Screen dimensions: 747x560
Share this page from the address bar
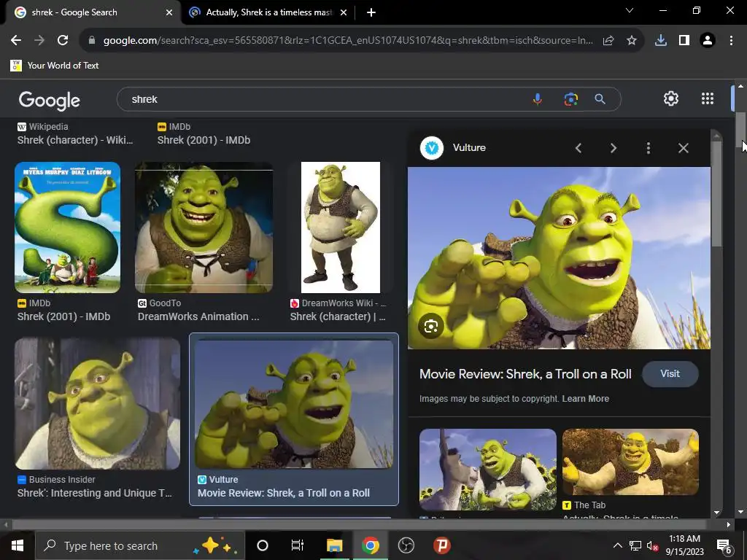pyautogui.click(x=608, y=41)
